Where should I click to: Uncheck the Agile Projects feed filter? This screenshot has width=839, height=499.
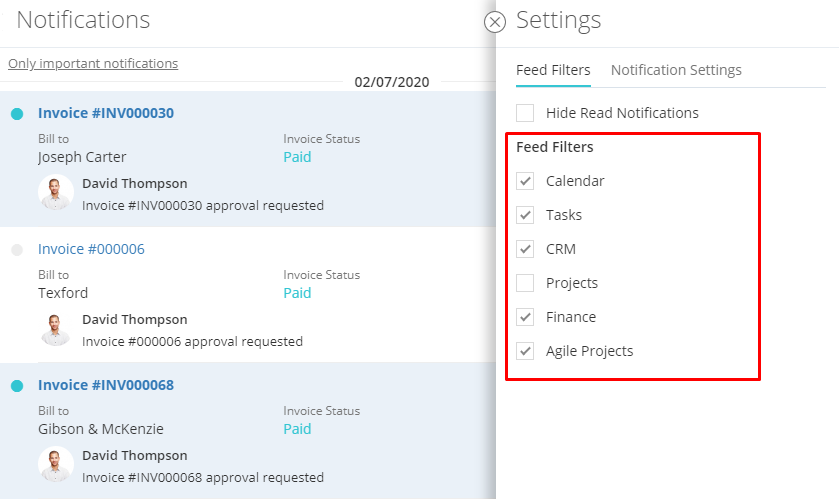click(x=525, y=351)
